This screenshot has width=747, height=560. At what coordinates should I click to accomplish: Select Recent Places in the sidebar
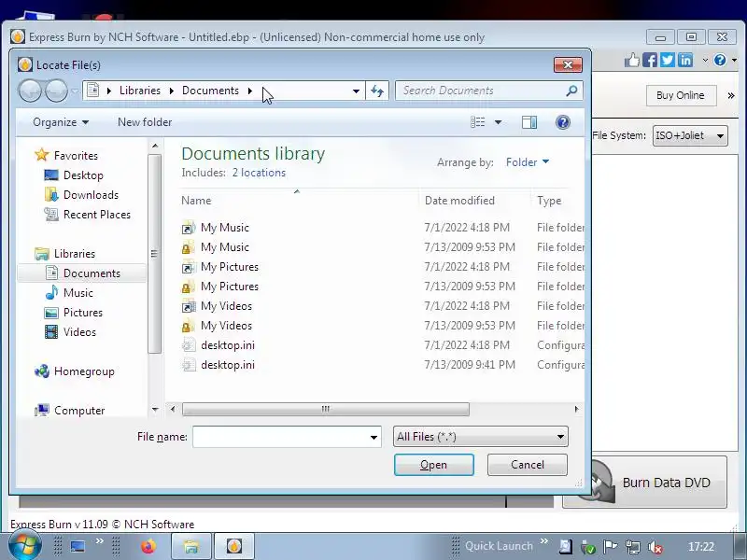pos(87,215)
